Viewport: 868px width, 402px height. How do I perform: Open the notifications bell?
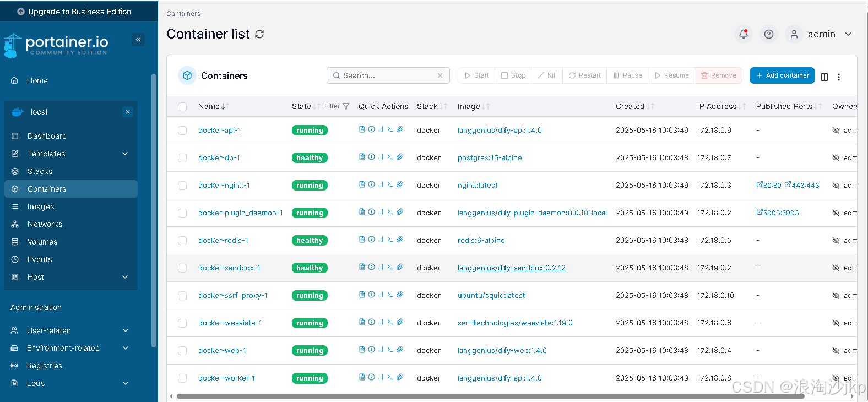[744, 34]
